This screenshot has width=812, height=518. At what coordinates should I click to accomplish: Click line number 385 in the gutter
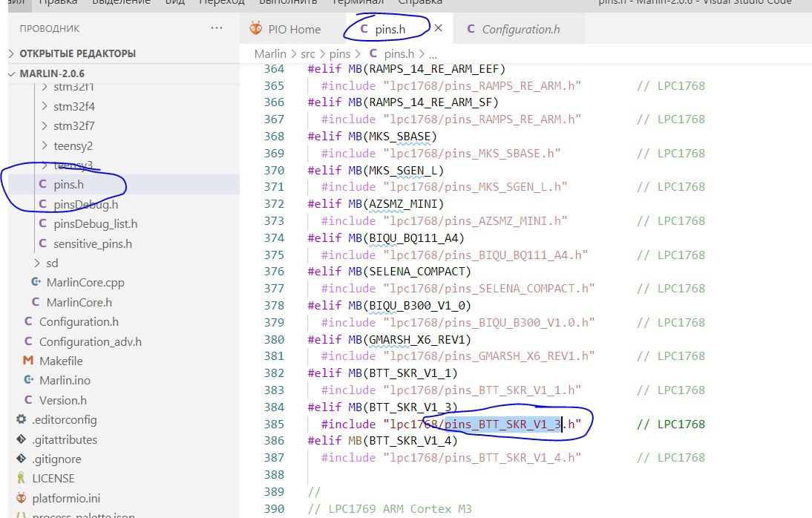274,424
